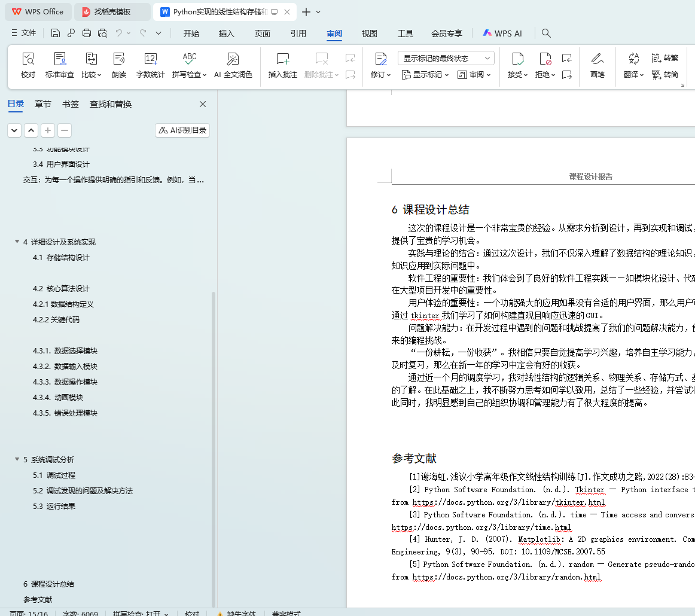Convert text with 转繁 button

665,58
